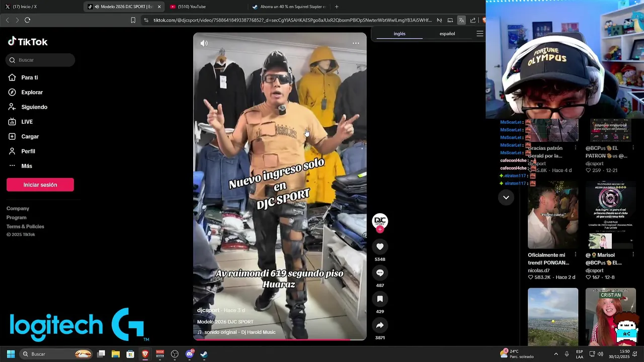Image resolution: width=644 pixels, height=362 pixels.
Task: Open options for 'Oficialmente mi trend!' card
Action: [576, 254]
